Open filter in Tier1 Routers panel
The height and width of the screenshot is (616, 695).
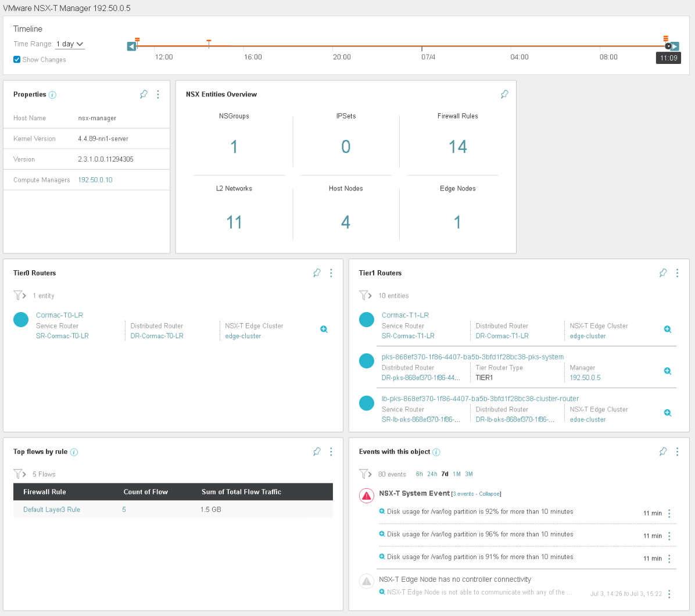click(x=365, y=295)
